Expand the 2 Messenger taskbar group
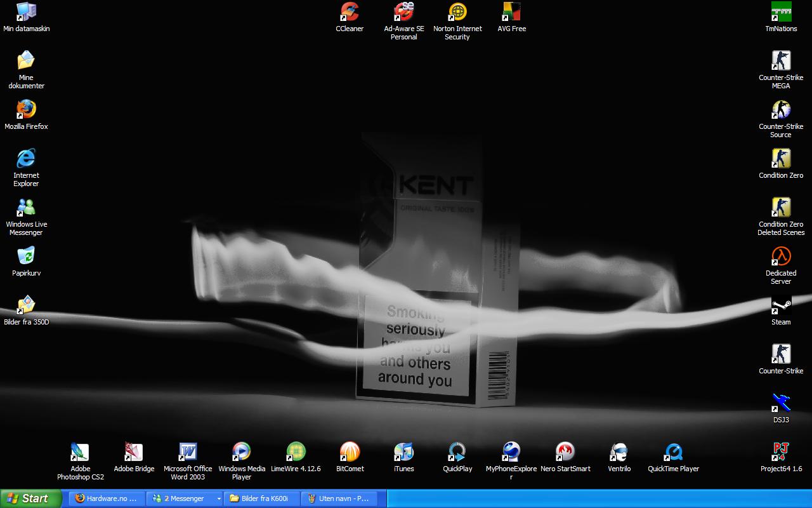This screenshot has width=812, height=508. tap(185, 498)
